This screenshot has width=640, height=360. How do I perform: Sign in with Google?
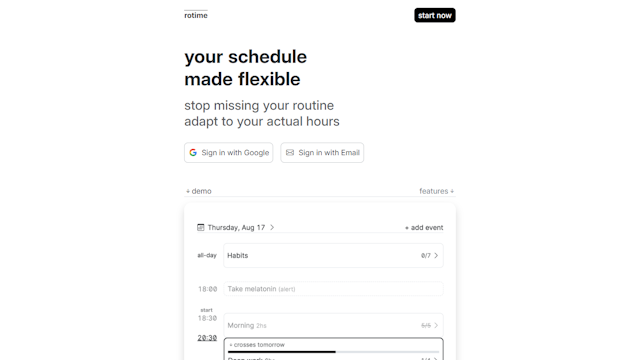(x=229, y=153)
